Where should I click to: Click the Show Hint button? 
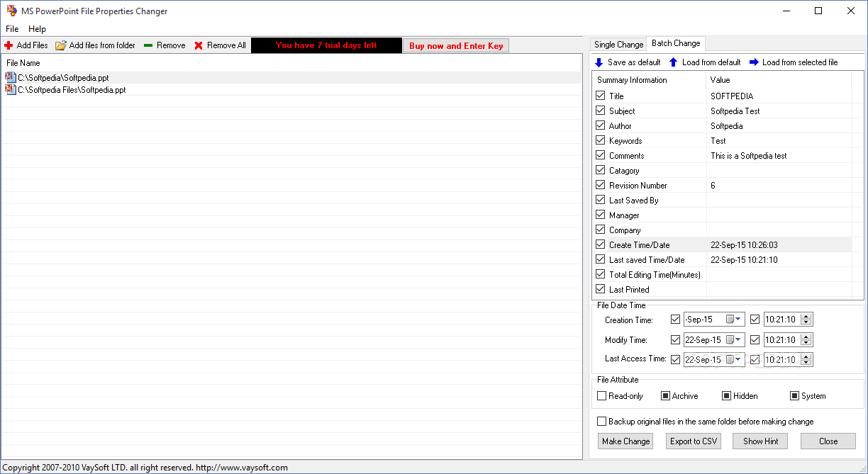(x=760, y=441)
